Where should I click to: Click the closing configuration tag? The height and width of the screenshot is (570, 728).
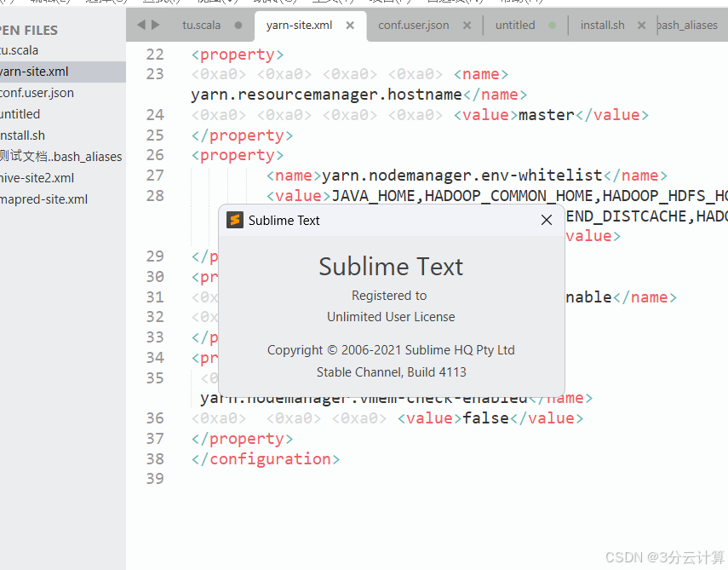(x=266, y=459)
